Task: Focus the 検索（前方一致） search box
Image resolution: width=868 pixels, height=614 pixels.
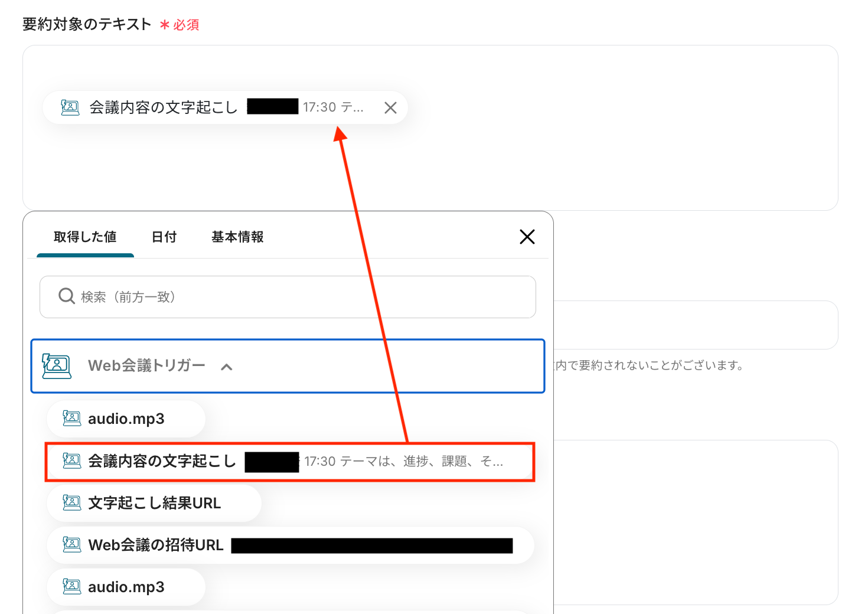Action: click(x=288, y=297)
